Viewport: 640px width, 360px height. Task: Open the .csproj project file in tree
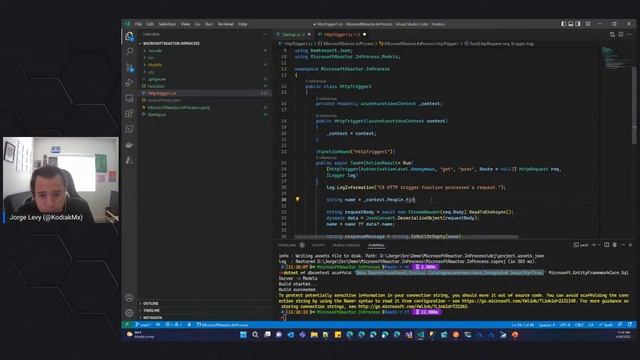pyautogui.click(x=179, y=107)
